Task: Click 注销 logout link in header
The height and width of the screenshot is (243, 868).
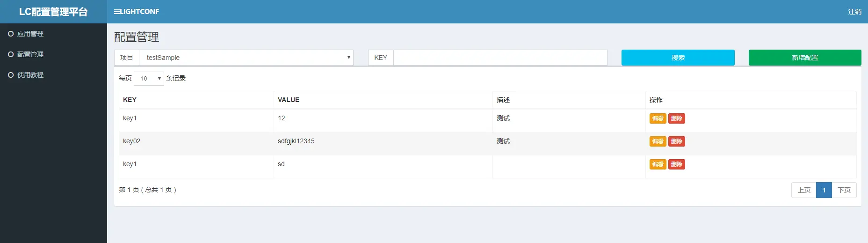Action: pos(854,12)
